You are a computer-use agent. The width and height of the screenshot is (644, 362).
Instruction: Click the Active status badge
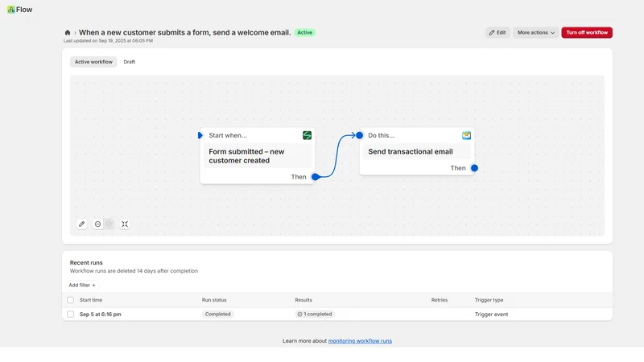(x=305, y=32)
